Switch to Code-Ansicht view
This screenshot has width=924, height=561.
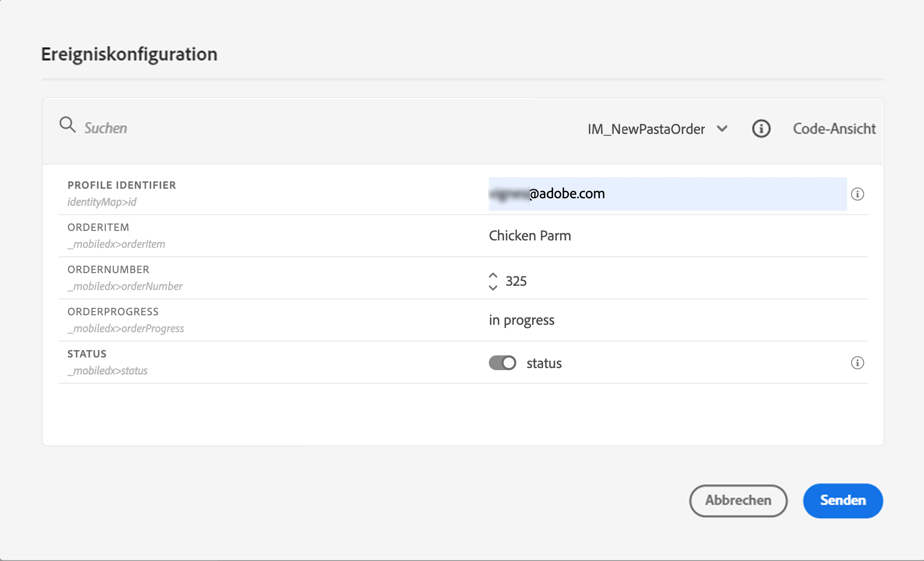[834, 129]
